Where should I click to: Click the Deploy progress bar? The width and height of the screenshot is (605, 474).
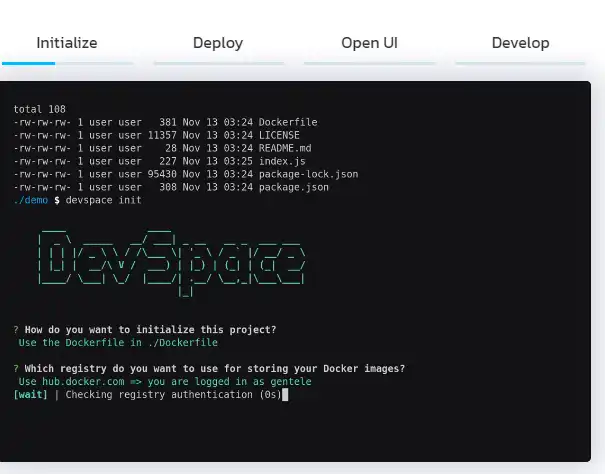219,63
